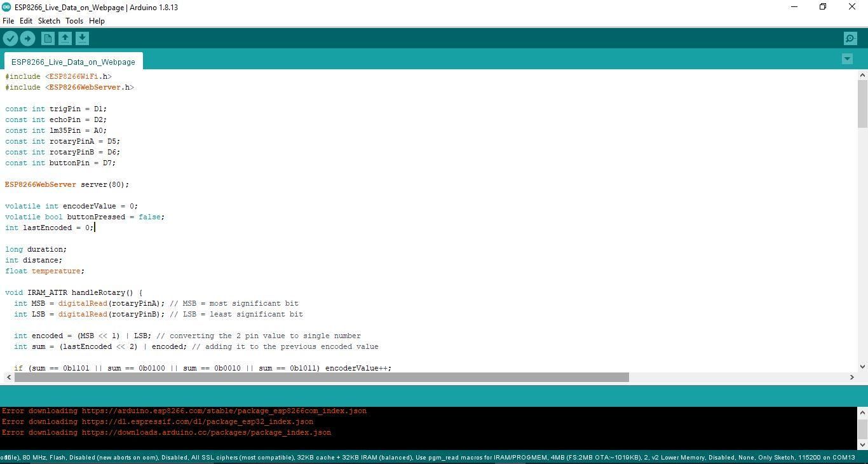Viewport: 868px width, 464px height.
Task: Click the console scroll up arrow
Action: coord(862,411)
